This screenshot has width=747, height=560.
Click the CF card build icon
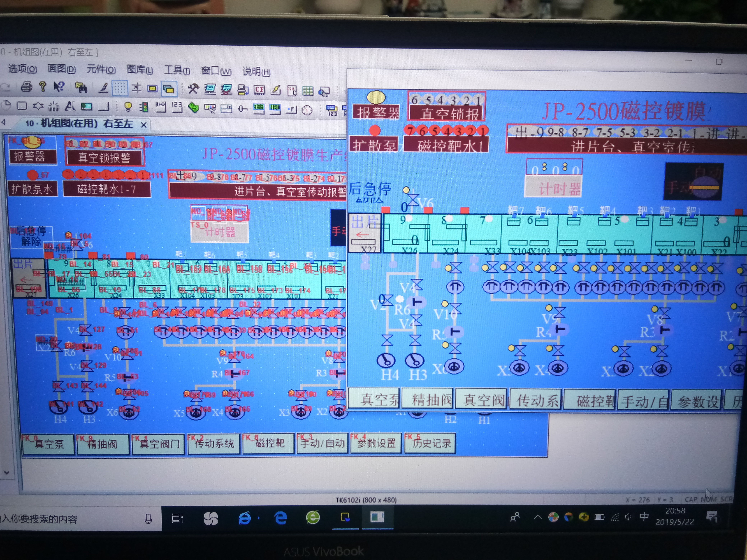(259, 90)
